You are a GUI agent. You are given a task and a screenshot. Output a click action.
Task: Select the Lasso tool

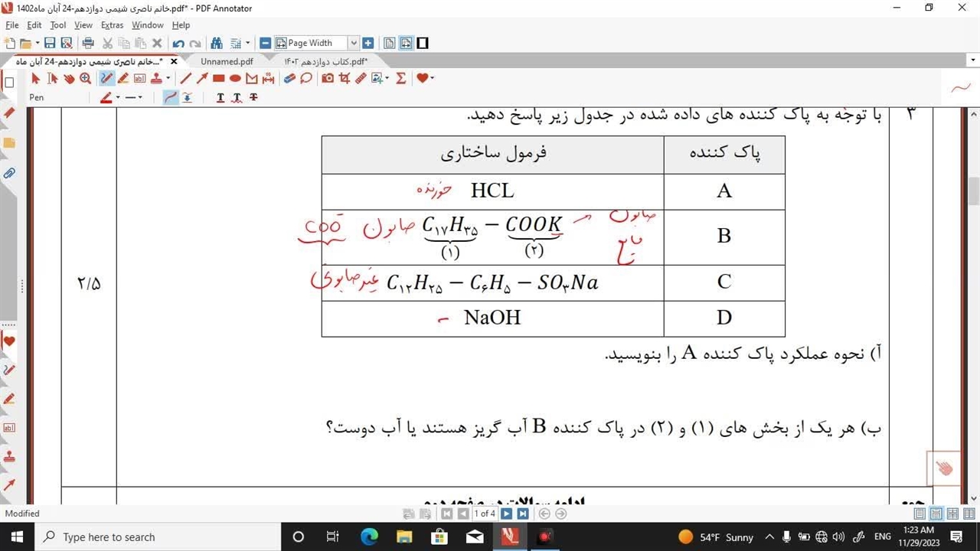tap(306, 78)
